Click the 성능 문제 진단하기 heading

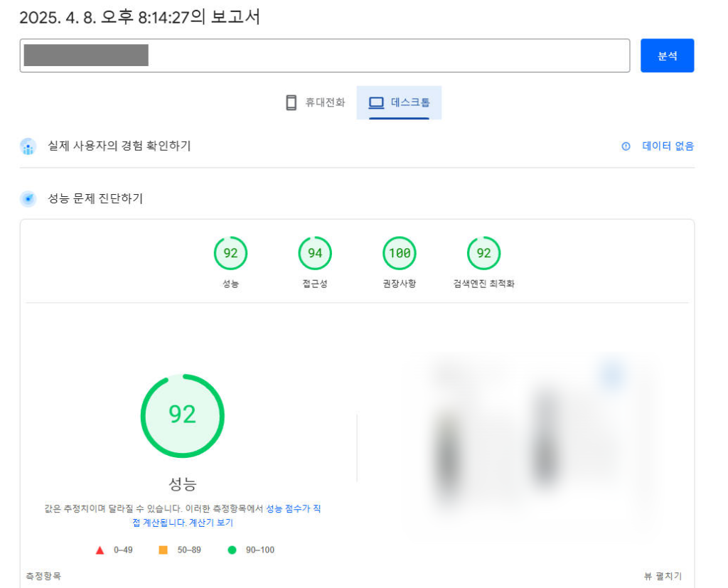[x=95, y=199]
